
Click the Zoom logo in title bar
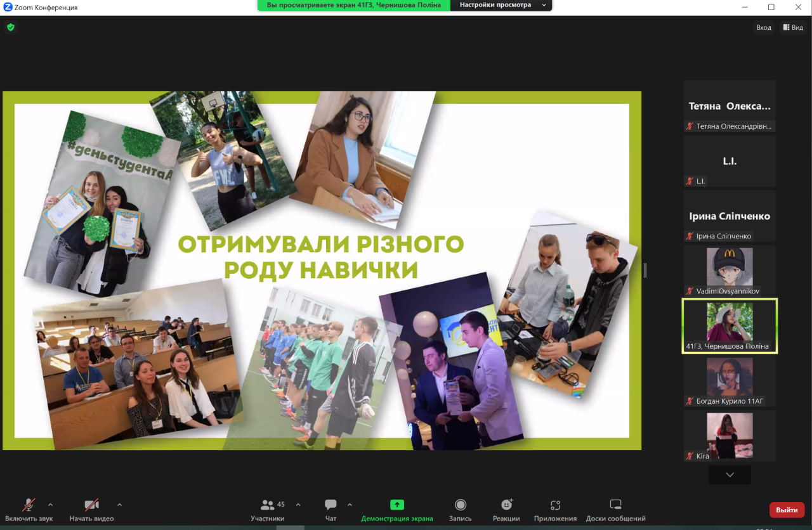(8, 7)
